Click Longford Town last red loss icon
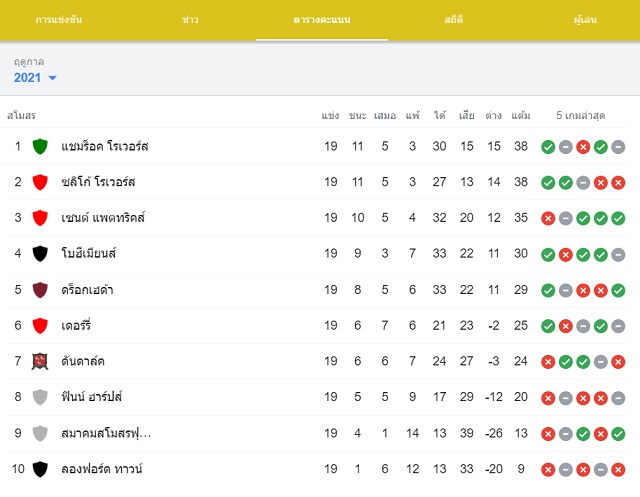640x497 pixels. [x=618, y=470]
